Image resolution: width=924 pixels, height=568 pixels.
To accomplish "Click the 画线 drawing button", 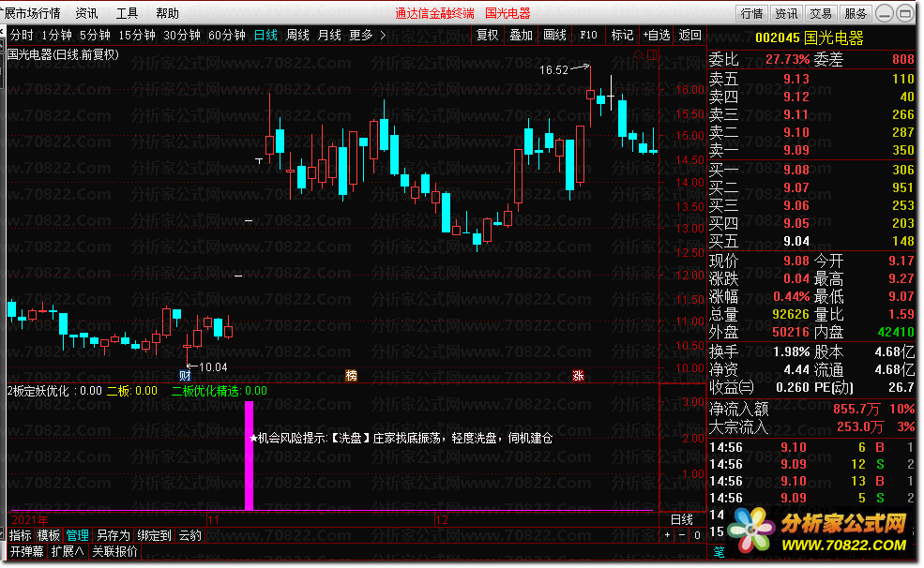I will [x=554, y=36].
